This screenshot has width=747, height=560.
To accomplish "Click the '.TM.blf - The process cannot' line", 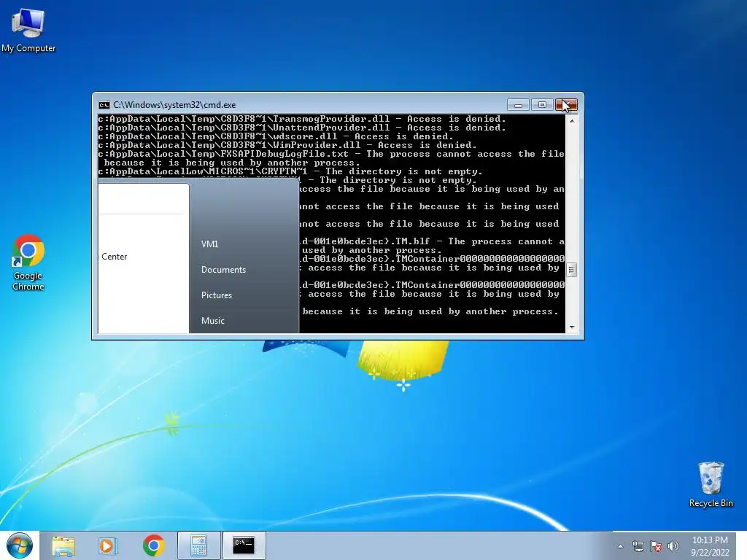I will coord(432,241).
